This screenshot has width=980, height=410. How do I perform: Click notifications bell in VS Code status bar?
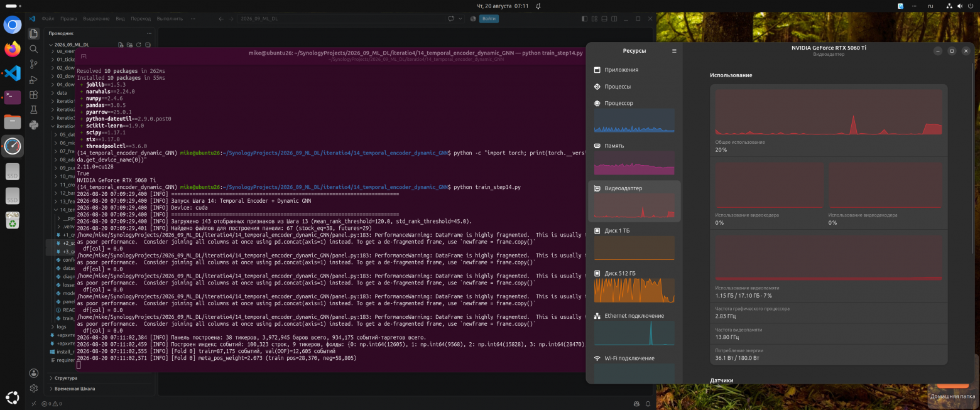(648, 404)
